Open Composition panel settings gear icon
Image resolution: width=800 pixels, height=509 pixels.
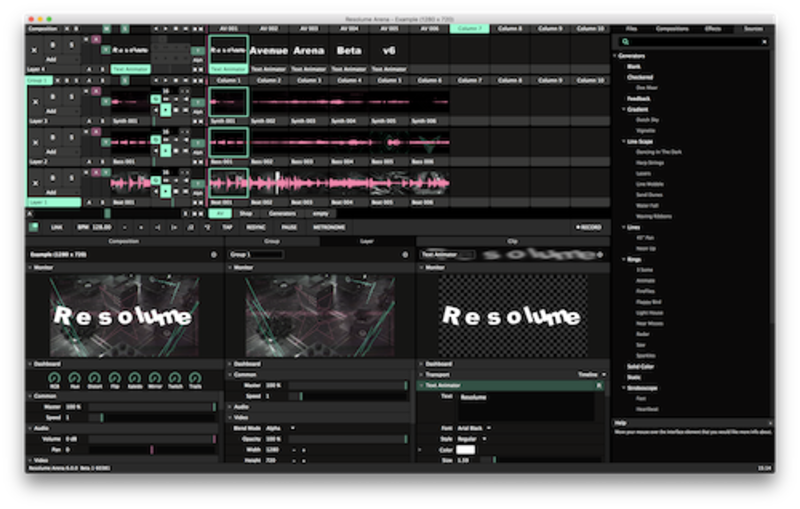click(x=213, y=255)
